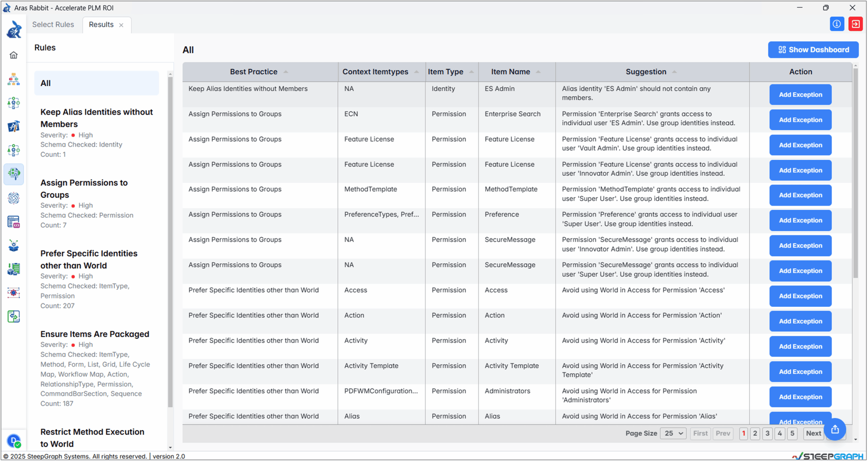Open the code form sidebar icon
This screenshot has height=461, width=868.
pos(14,222)
